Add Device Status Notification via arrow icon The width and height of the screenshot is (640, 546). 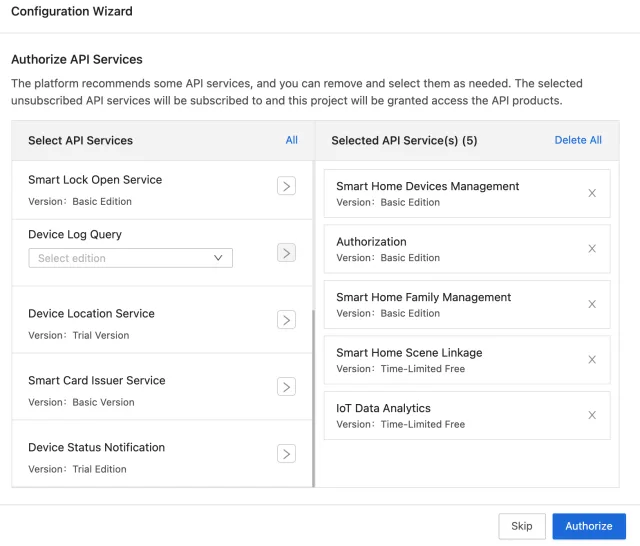click(286, 454)
